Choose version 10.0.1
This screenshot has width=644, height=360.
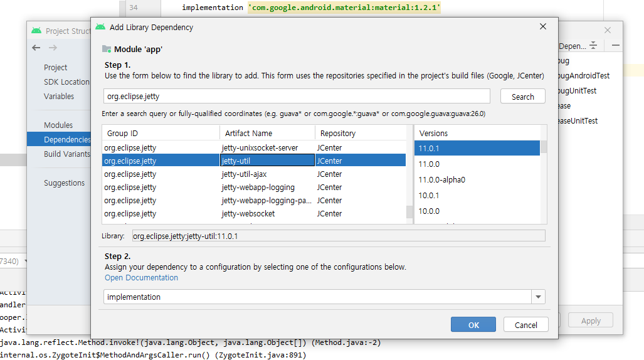[x=477, y=195]
